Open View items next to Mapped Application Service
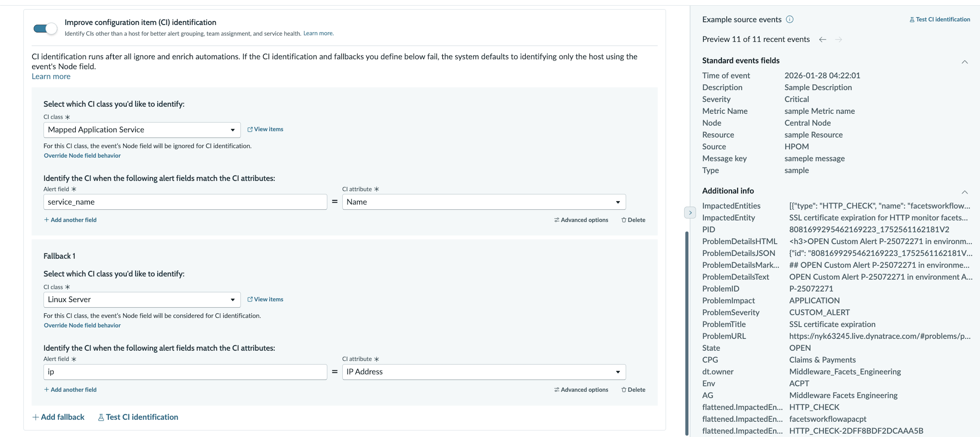This screenshot has width=980, height=437. pyautogui.click(x=265, y=130)
